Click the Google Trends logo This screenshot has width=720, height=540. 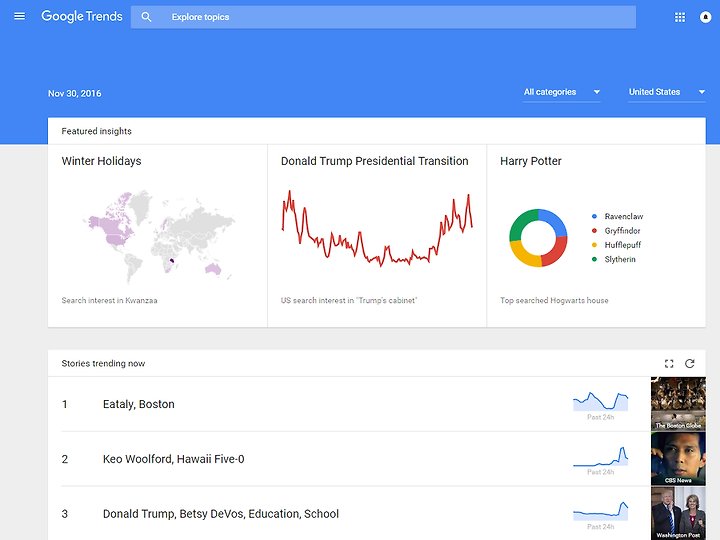pos(82,17)
